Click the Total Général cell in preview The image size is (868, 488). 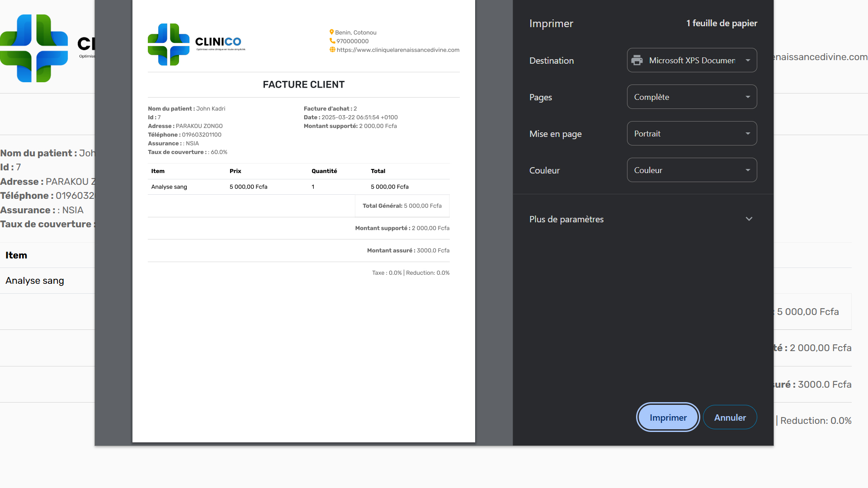[402, 206]
